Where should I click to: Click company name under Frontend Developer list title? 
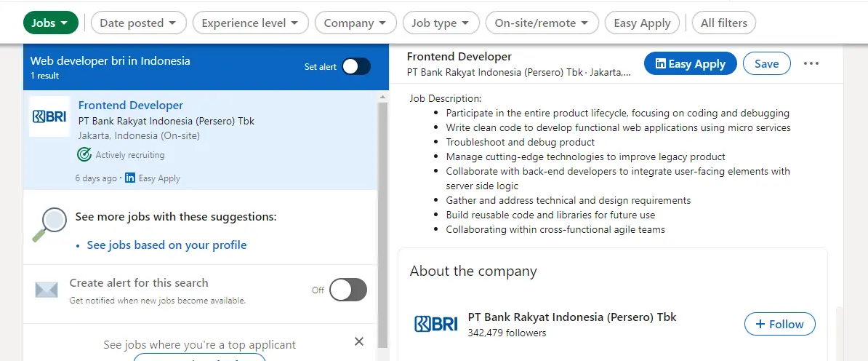pos(166,121)
